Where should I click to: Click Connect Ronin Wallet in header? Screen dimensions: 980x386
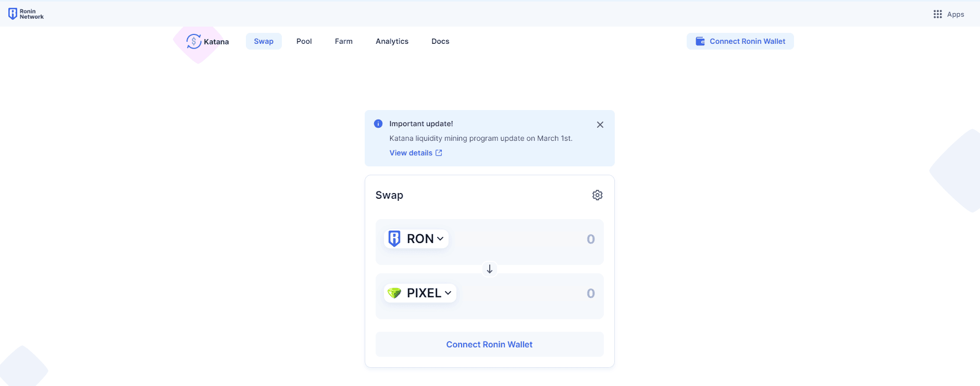[740, 41]
